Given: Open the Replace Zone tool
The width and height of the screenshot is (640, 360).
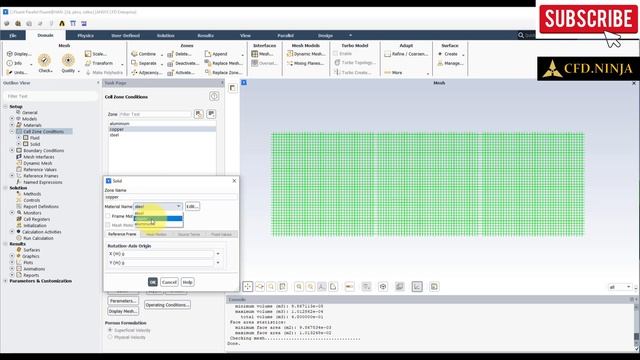Looking at the screenshot, I should [223, 73].
